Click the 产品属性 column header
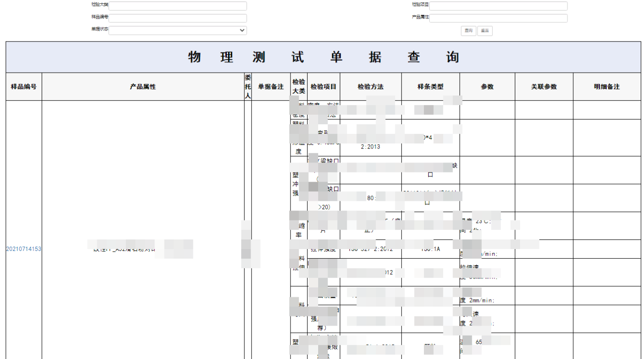The image size is (644, 359). (143, 87)
